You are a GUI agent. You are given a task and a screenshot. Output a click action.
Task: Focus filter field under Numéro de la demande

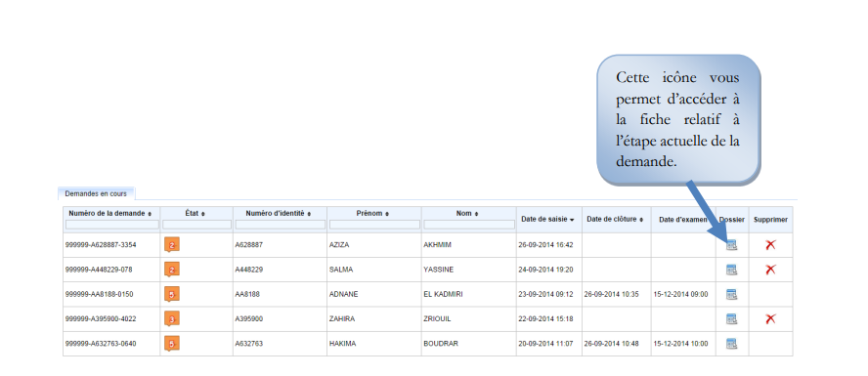pyautogui.click(x=112, y=225)
